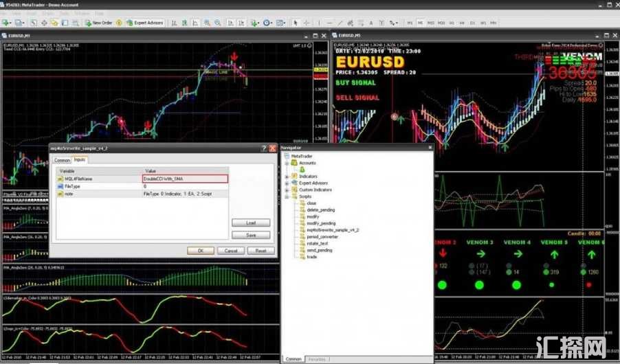Click the new chart icon in toolbar

(x=5, y=23)
